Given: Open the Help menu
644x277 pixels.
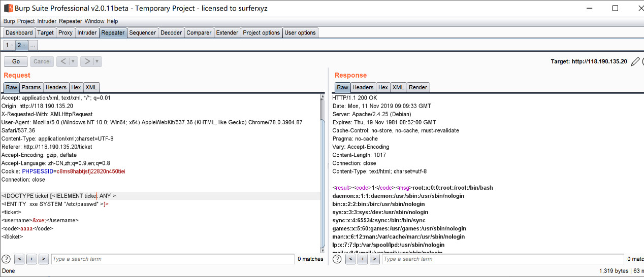Looking at the screenshot, I should point(112,21).
